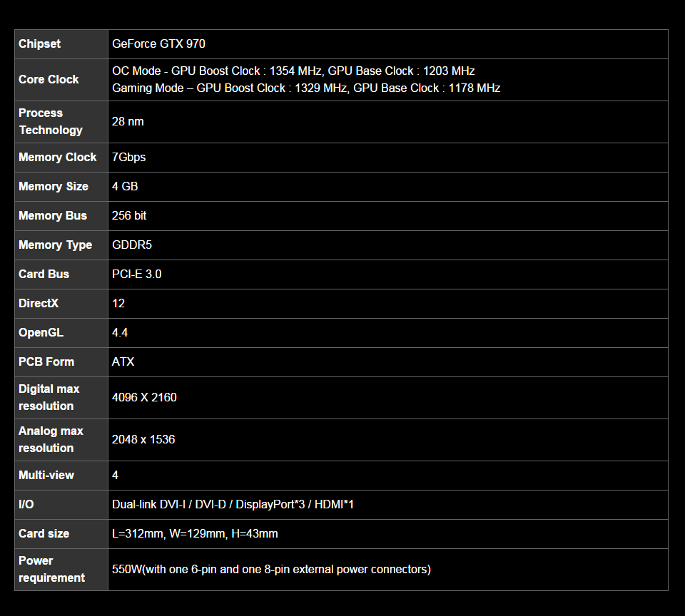This screenshot has width=685, height=616.
Task: Click the Card Bus label
Action: point(44,274)
